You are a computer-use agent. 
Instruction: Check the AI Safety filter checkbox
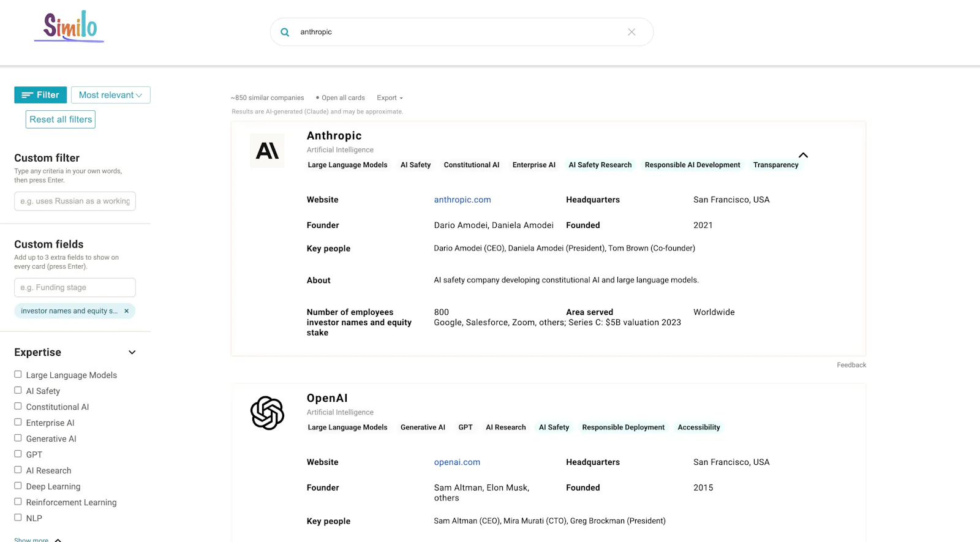18,390
